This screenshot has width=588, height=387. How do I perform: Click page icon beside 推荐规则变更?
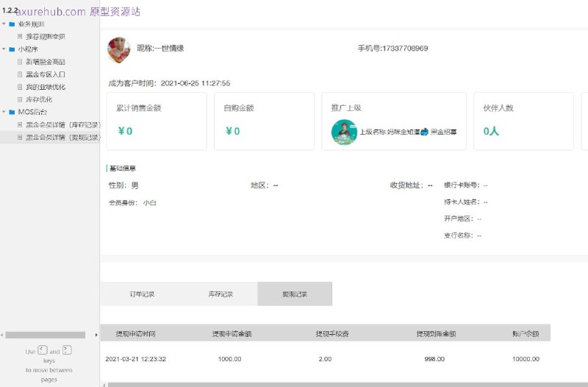point(20,36)
